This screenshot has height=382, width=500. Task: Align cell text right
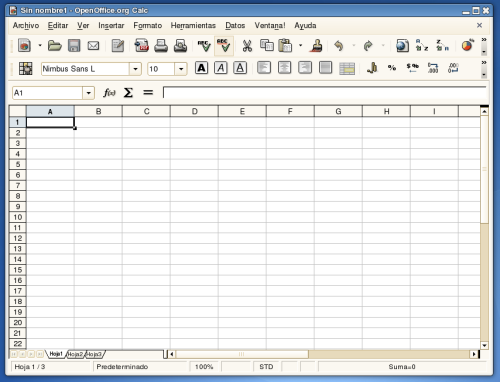[305, 68]
